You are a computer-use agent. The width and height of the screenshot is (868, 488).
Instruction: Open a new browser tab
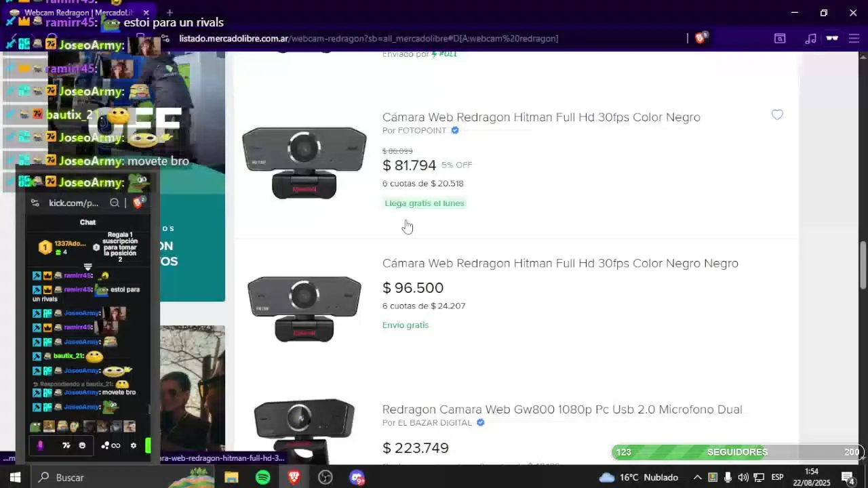pyautogui.click(x=170, y=12)
